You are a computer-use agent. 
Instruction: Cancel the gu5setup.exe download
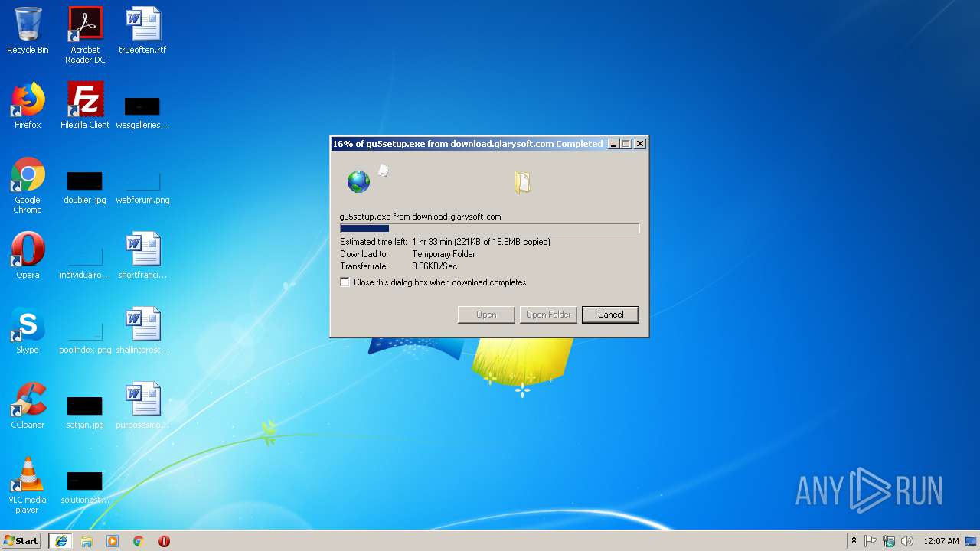610,315
